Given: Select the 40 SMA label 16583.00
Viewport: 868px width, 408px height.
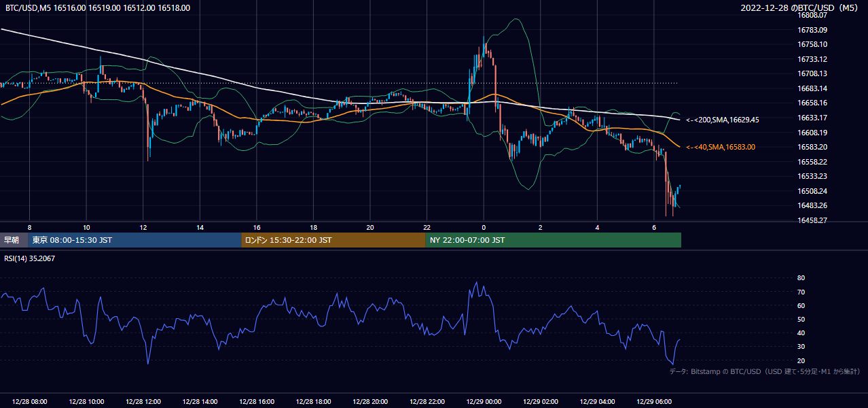Looking at the screenshot, I should point(721,147).
